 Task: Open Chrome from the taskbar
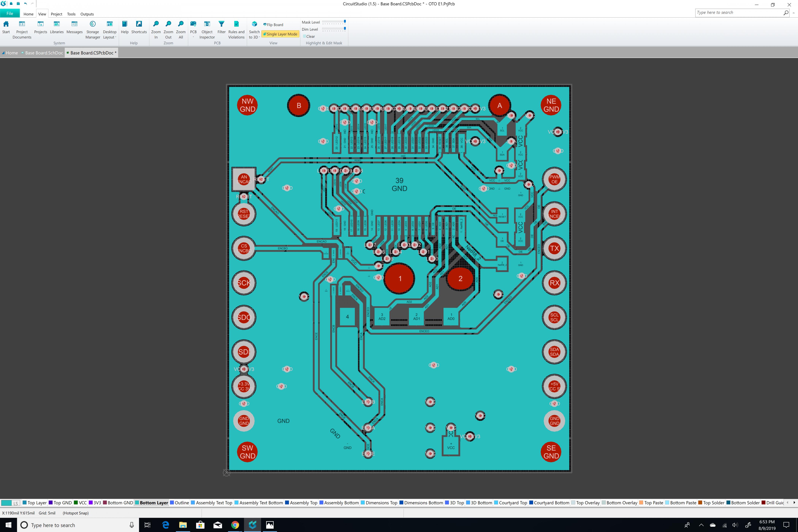[x=235, y=525]
